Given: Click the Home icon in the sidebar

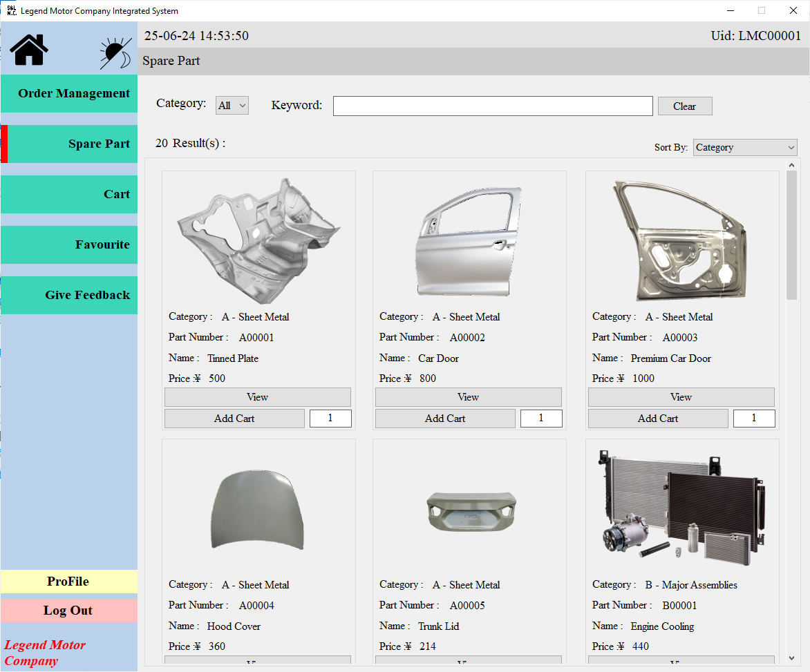Looking at the screenshot, I should 29,49.
